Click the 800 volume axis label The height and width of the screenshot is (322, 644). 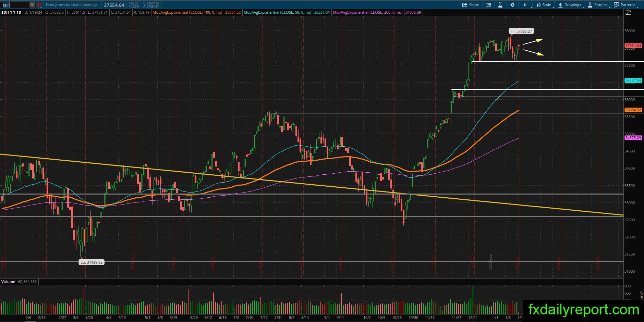[x=628, y=286]
